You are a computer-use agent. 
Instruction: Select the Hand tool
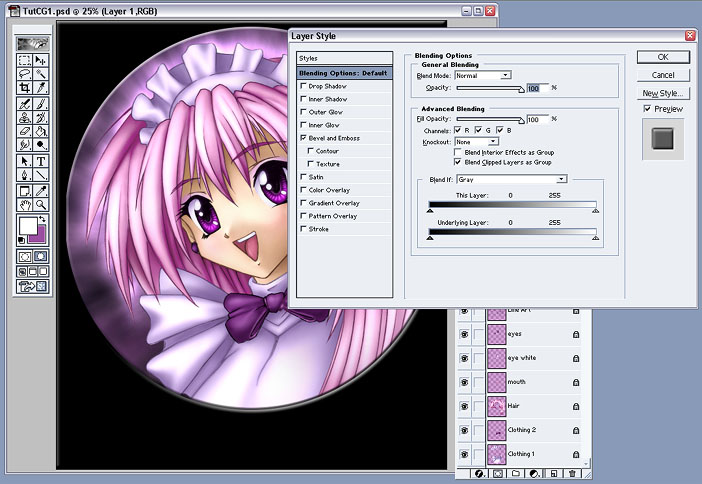click(24, 205)
